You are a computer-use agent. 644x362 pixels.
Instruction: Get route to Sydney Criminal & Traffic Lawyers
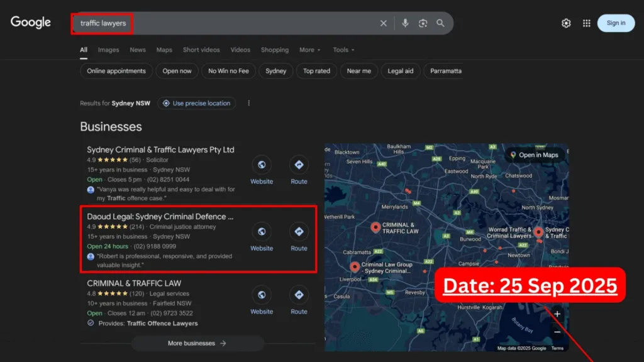299,165
